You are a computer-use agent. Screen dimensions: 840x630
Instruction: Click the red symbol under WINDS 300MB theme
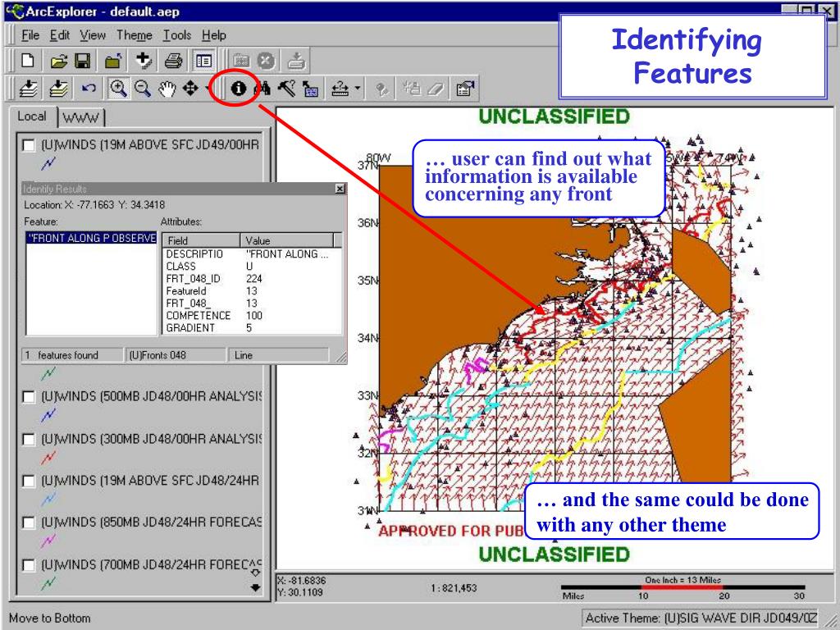(x=48, y=458)
